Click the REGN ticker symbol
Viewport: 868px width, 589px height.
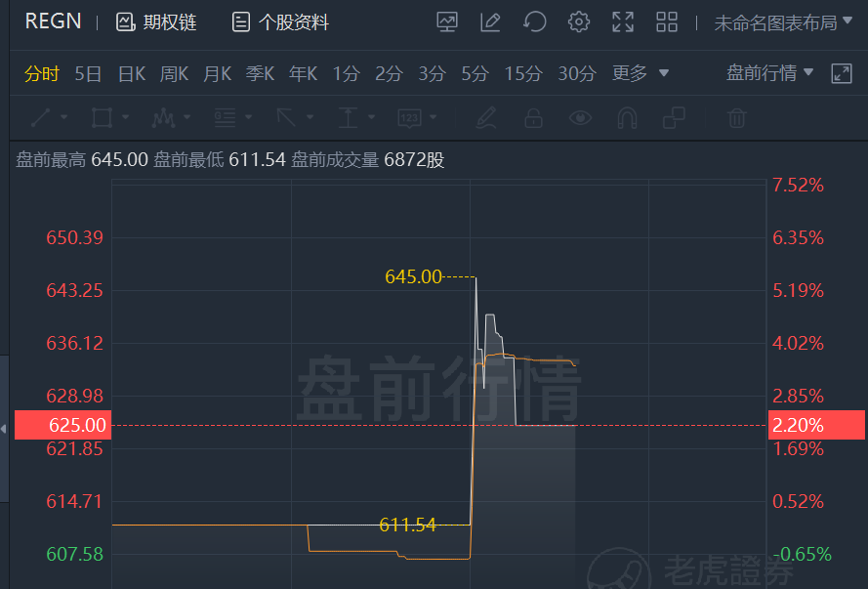[53, 21]
